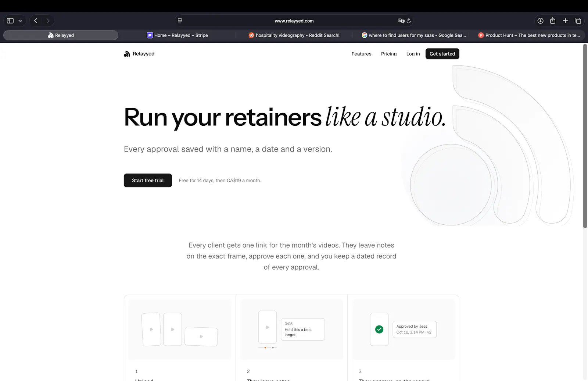Click 'Free for 14 days, then CA$19 a month.' text

click(x=220, y=181)
